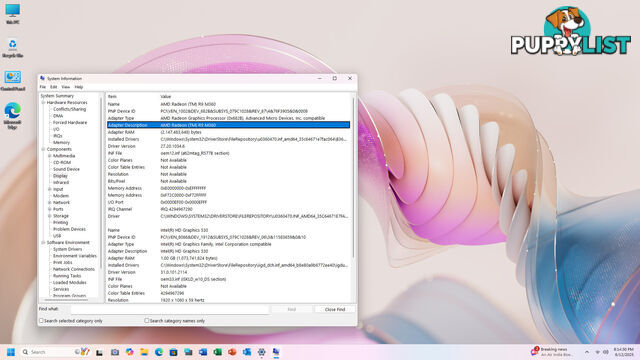The height and width of the screenshot is (360, 640).
Task: Click the Find button
Action: pyautogui.click(x=291, y=309)
